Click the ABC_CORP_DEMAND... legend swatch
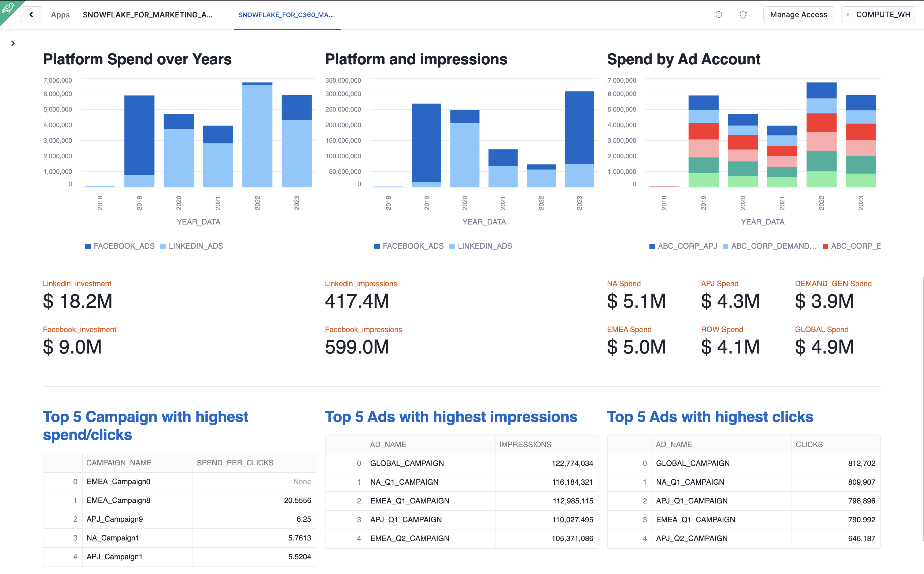Screen dimensions: 924x574 (726, 246)
